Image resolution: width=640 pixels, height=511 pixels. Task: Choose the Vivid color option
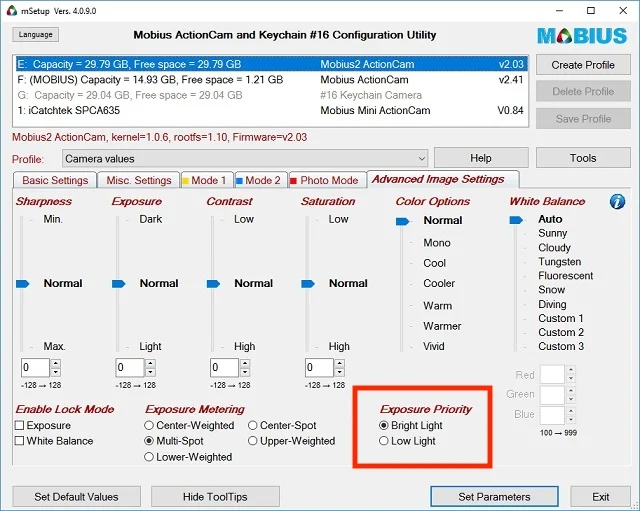coord(433,347)
